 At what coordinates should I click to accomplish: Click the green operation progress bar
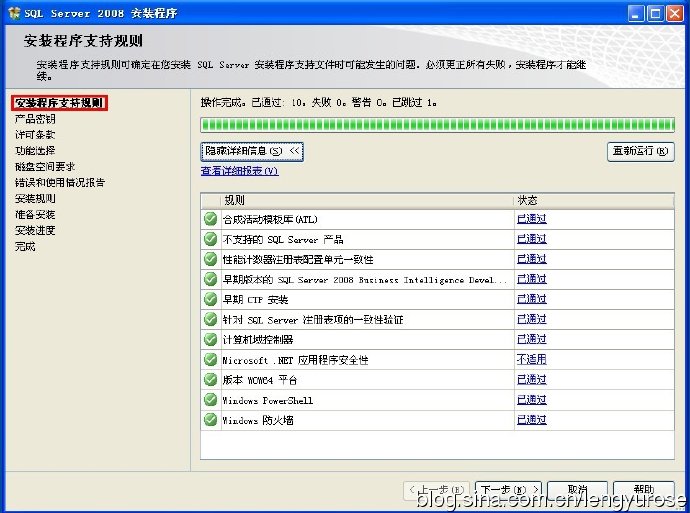tap(437, 125)
